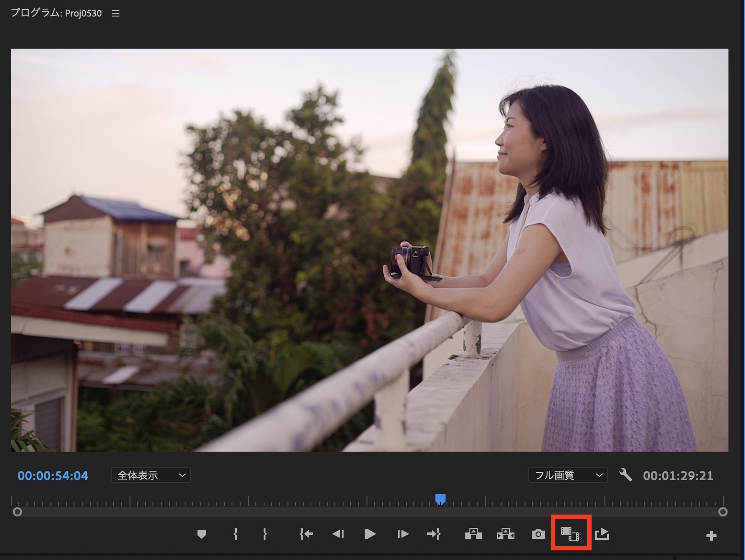The height and width of the screenshot is (560, 745).
Task: Set Mark In with the left brace icon
Action: (236, 534)
